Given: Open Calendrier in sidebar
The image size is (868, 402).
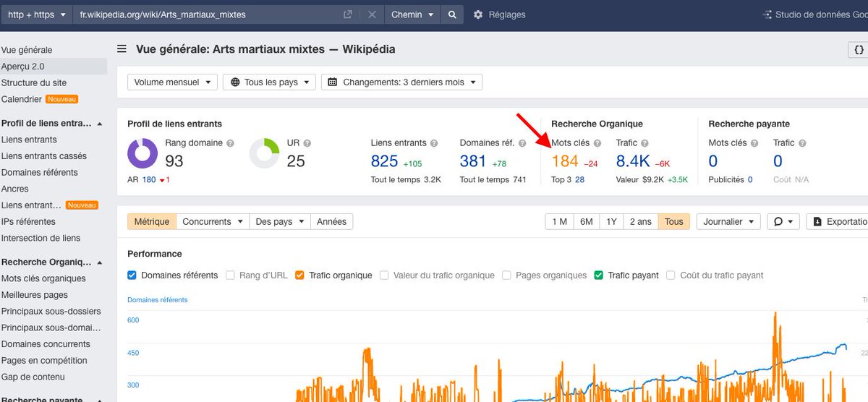Looking at the screenshot, I should [21, 99].
